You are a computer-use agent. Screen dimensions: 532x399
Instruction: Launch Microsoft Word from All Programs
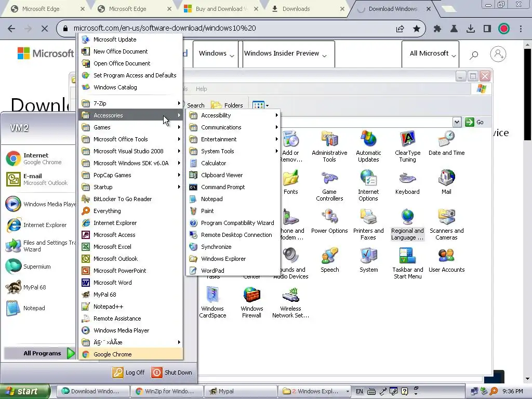(x=130, y=283)
